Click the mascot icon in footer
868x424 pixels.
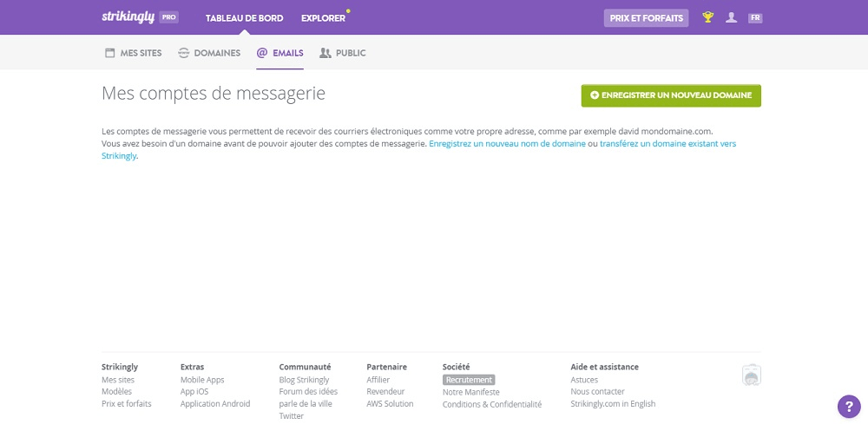[x=751, y=375]
